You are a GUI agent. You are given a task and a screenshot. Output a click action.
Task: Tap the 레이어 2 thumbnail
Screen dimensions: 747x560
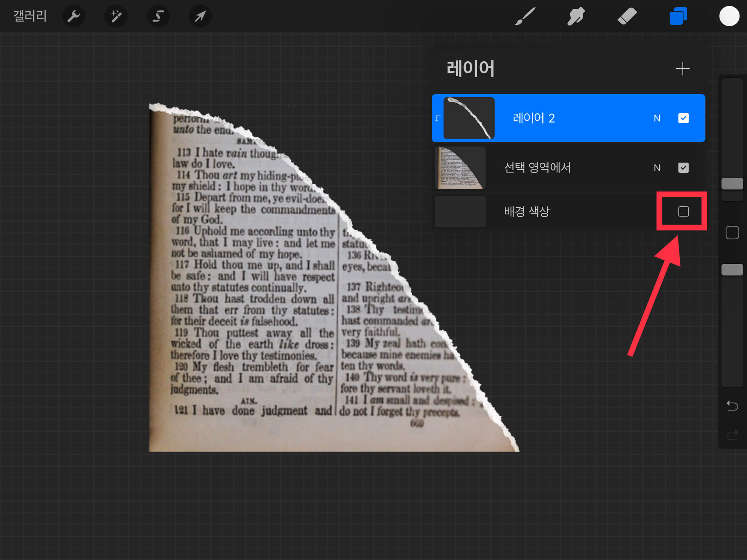pyautogui.click(x=469, y=118)
